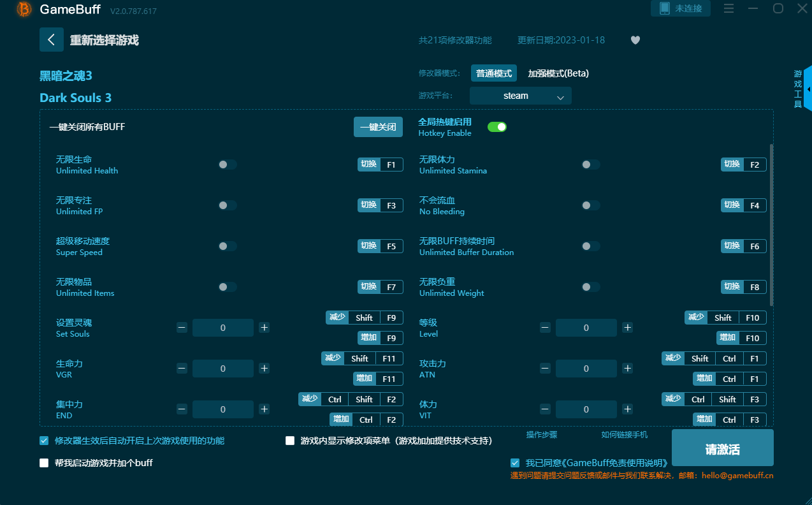Click 减少 Ctrl Shift F2 hotkey for END

(x=351, y=399)
